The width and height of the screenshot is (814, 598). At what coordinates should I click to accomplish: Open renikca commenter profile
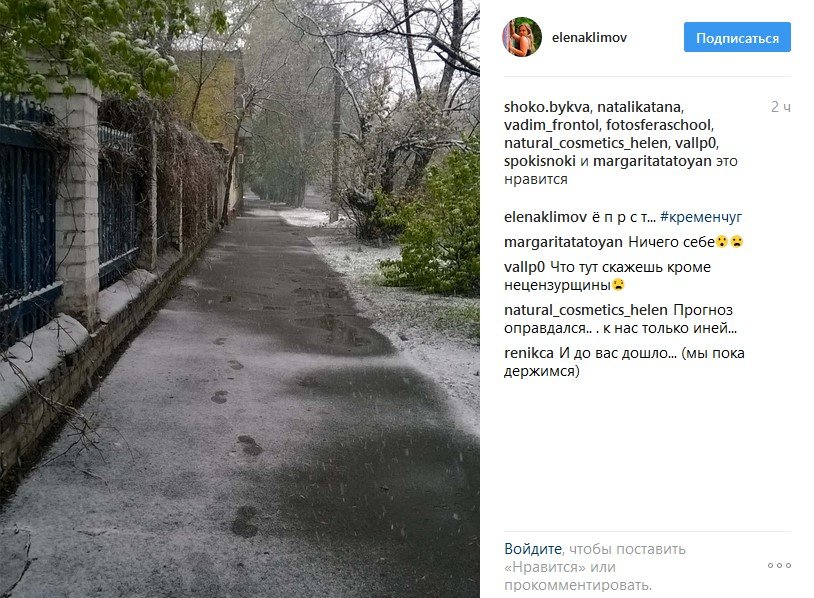click(x=528, y=353)
